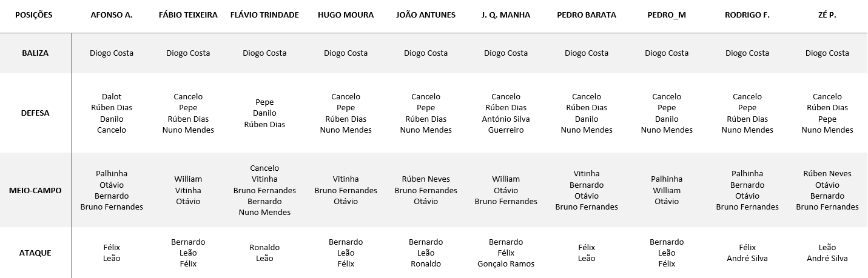Select Guerreiro in the defense row
This screenshot has height=278, width=868.
coord(506,130)
